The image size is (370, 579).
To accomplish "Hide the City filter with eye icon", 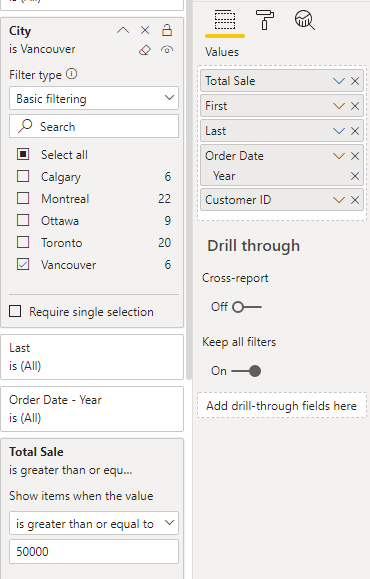I will pos(167,49).
